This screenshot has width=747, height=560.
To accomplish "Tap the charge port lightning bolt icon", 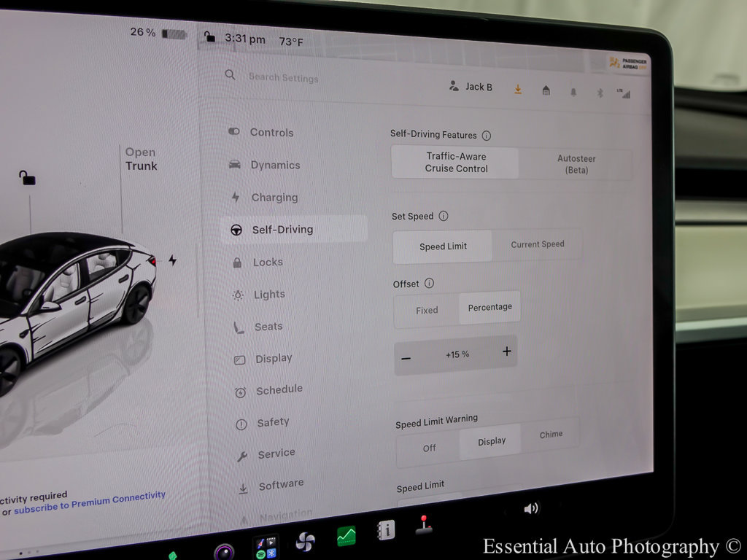I will (172, 260).
